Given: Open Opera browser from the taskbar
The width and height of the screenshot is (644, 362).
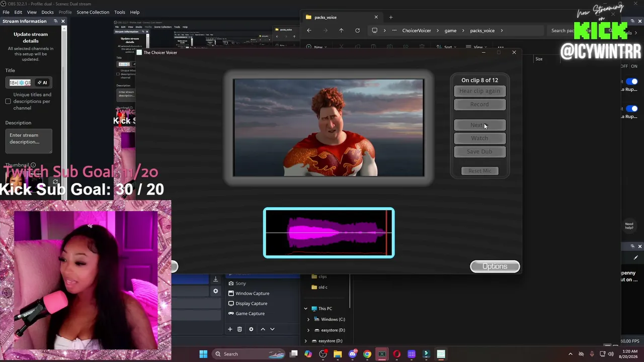Looking at the screenshot, I should (396, 354).
